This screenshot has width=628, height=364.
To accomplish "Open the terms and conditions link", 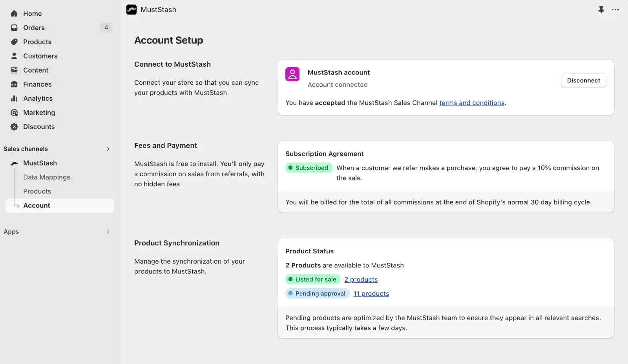I will tap(472, 103).
